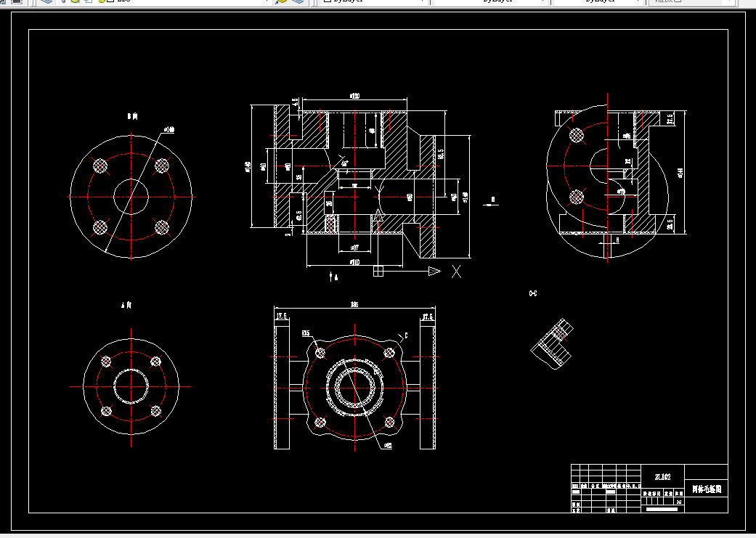
Task: Select upper hatched bolt hole in right view
Action: [576, 135]
